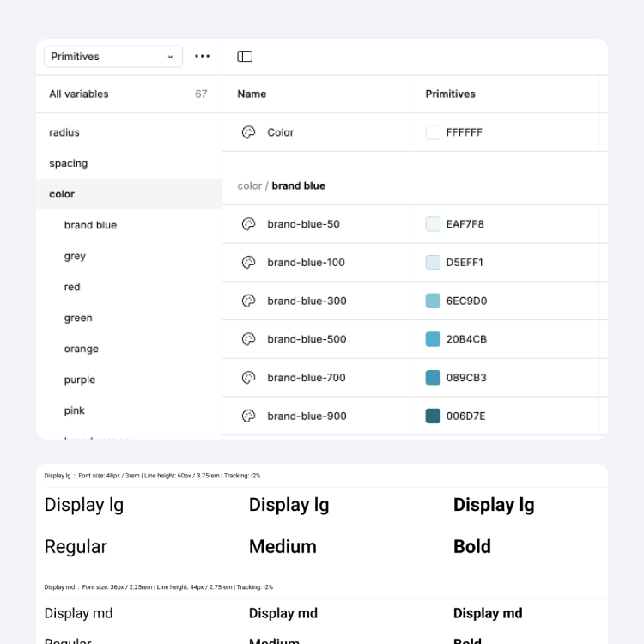Select the grey color subgroup
The height and width of the screenshot is (644, 644).
(75, 256)
